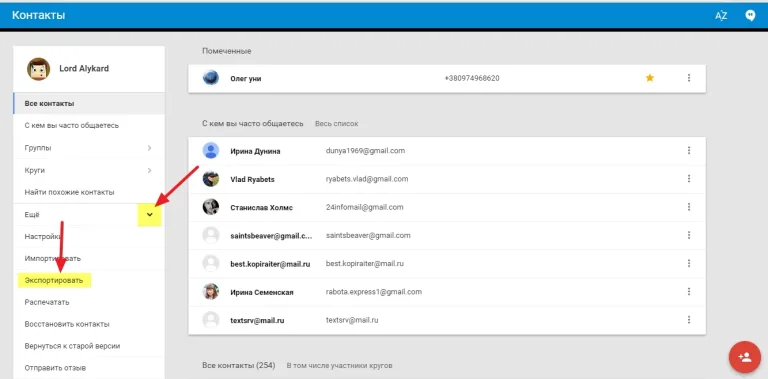This screenshot has height=379, width=768.
Task: Open more options for Олег уни
Action: pyautogui.click(x=689, y=78)
